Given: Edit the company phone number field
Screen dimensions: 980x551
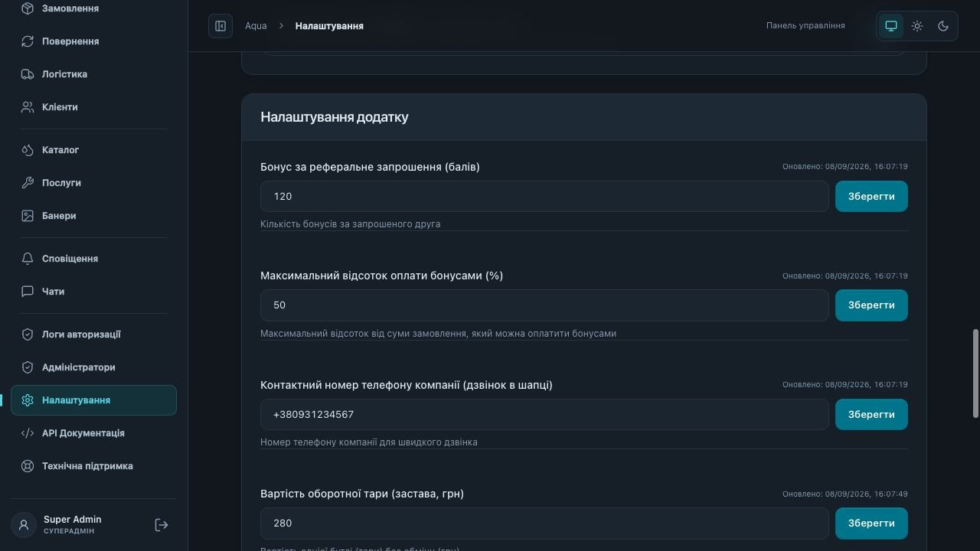Looking at the screenshot, I should point(544,414).
